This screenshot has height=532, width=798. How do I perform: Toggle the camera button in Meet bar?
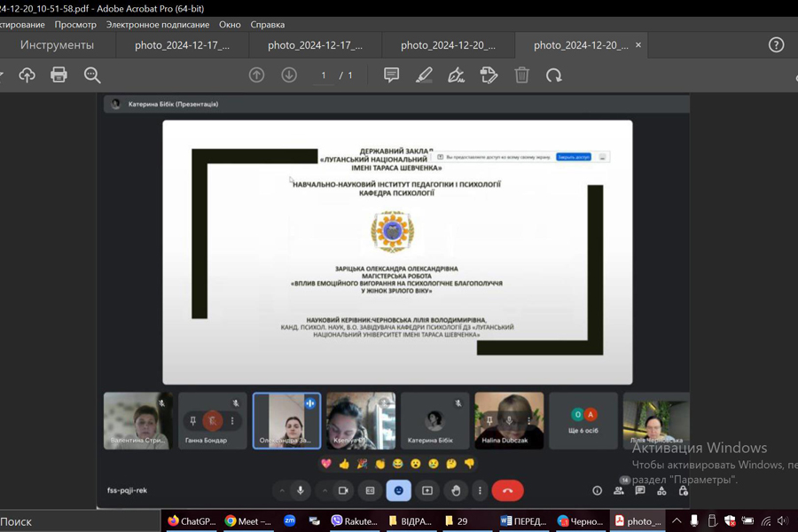point(343,490)
